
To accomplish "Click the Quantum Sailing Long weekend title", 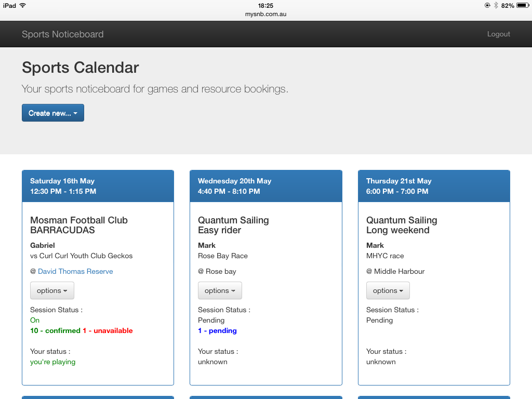I will 402,225.
